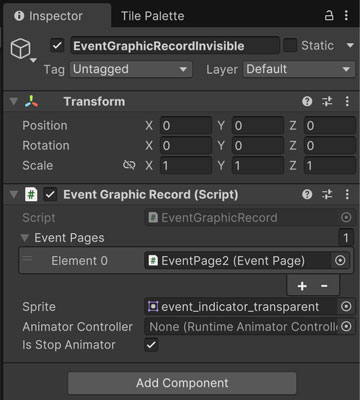
Task: Lock the Inspector with the padlock icon
Action: click(329, 15)
